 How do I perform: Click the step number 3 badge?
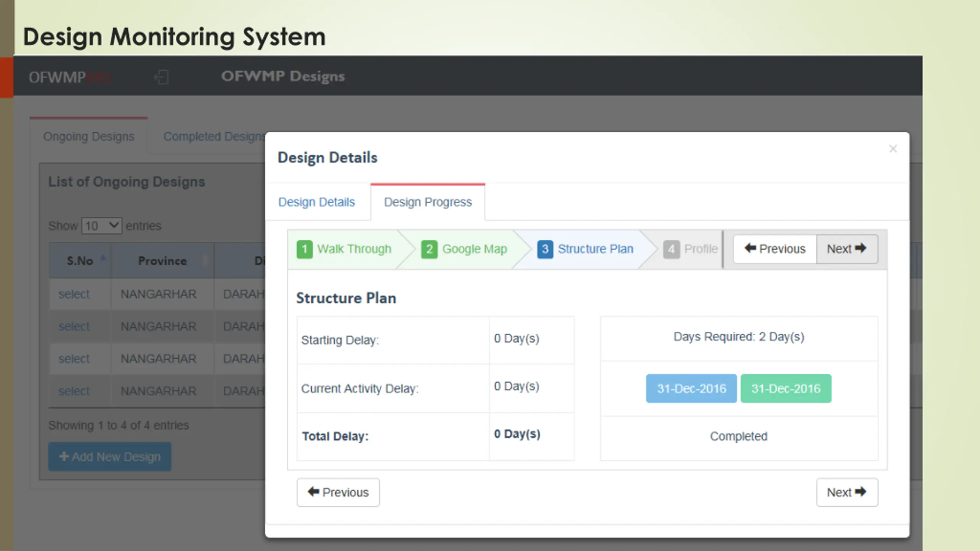point(545,249)
